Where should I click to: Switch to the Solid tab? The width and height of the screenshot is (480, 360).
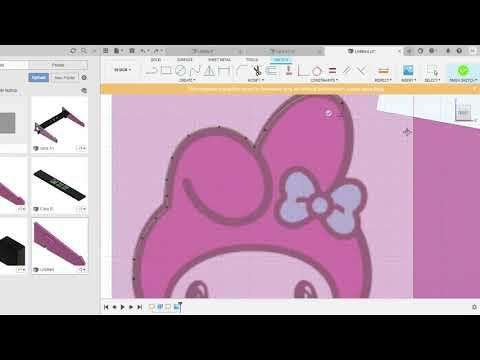click(156, 60)
